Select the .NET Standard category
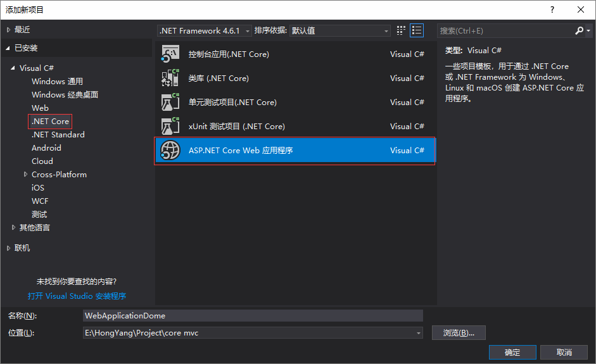 tap(58, 134)
